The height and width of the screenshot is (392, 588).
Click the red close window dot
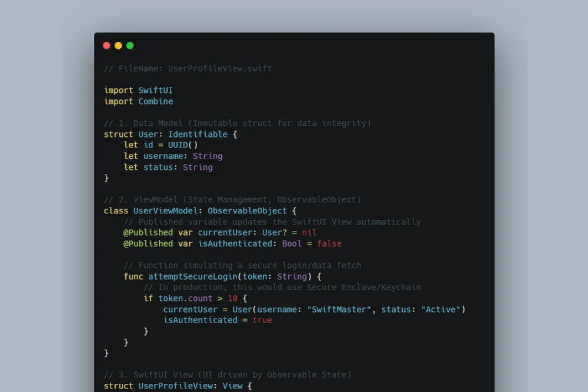106,46
